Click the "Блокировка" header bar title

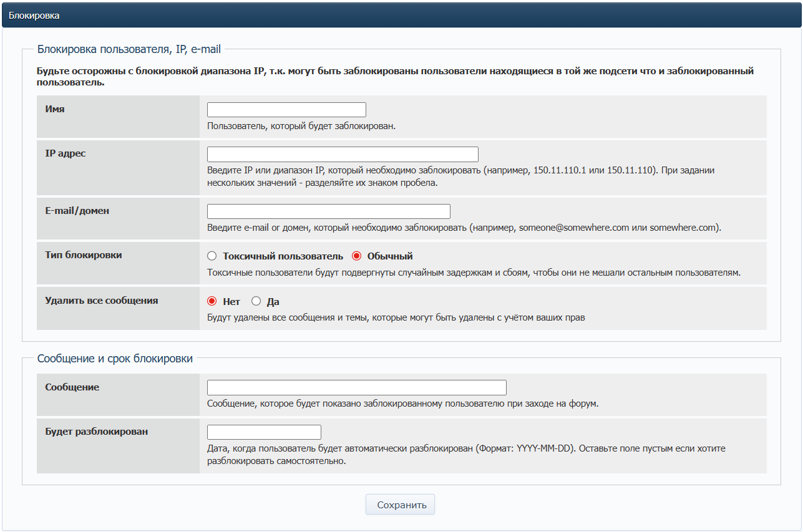coord(34,16)
